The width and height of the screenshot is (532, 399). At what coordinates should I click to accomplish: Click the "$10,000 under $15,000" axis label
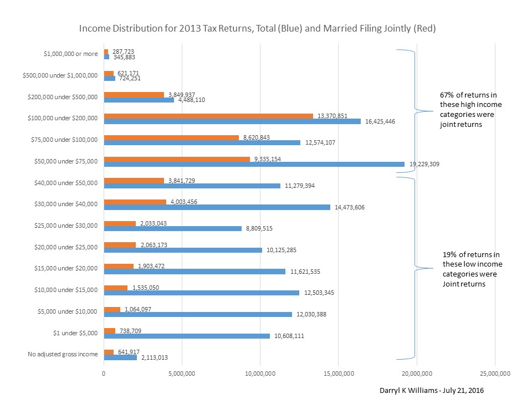pos(66,290)
